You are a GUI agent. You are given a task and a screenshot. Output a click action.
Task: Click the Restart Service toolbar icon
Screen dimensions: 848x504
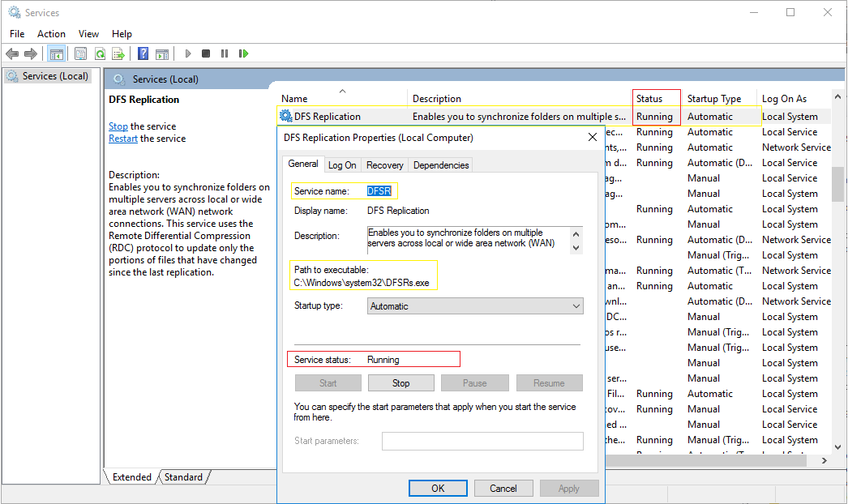click(x=243, y=53)
